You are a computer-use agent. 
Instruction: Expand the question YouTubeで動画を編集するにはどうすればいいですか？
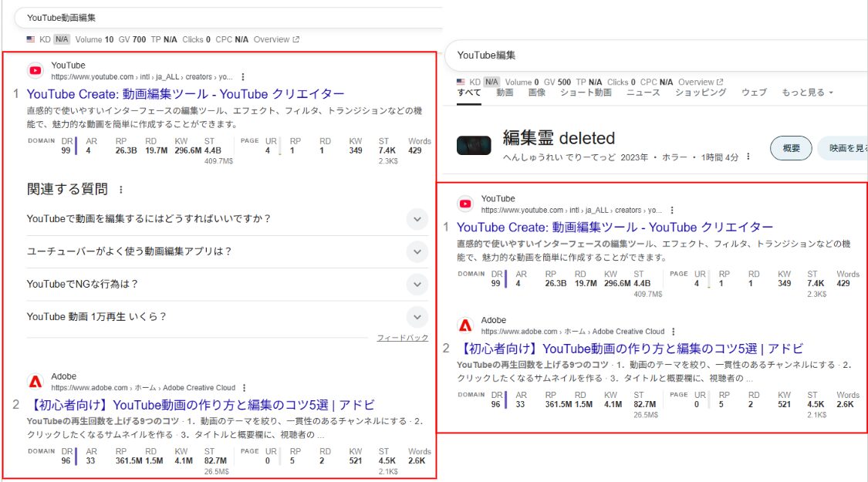tap(417, 219)
